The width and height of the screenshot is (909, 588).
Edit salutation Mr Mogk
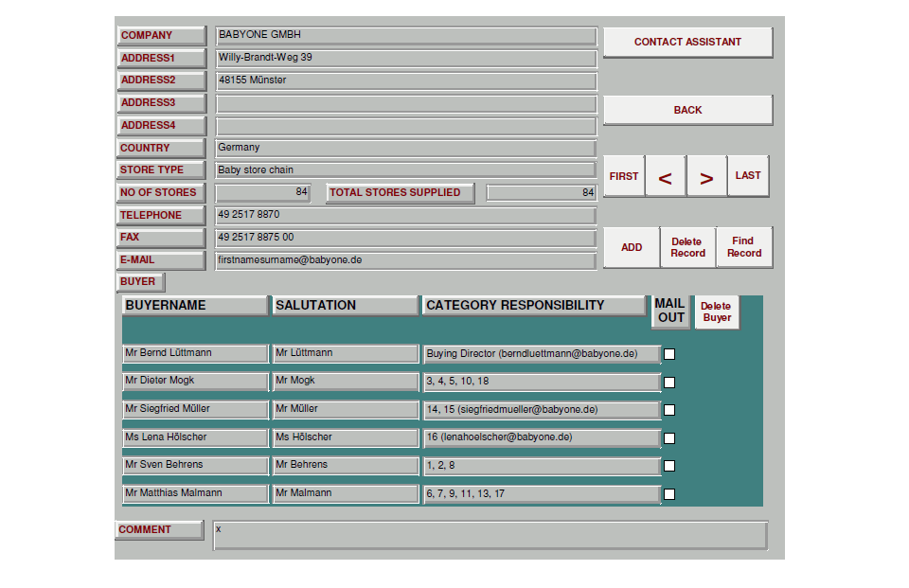(x=346, y=382)
